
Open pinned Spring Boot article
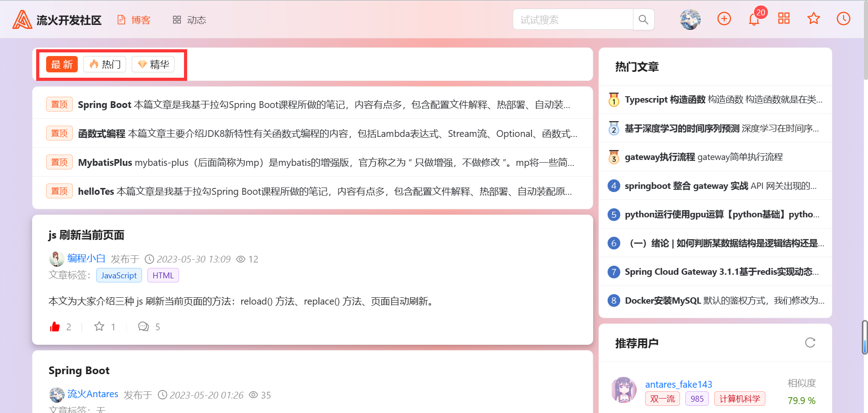(x=324, y=104)
